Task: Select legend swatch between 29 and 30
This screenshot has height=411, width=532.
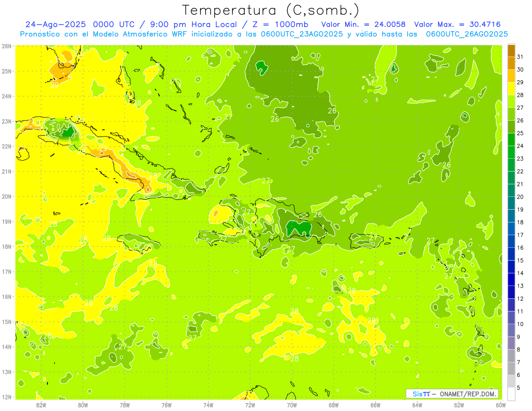Action: [x=511, y=76]
